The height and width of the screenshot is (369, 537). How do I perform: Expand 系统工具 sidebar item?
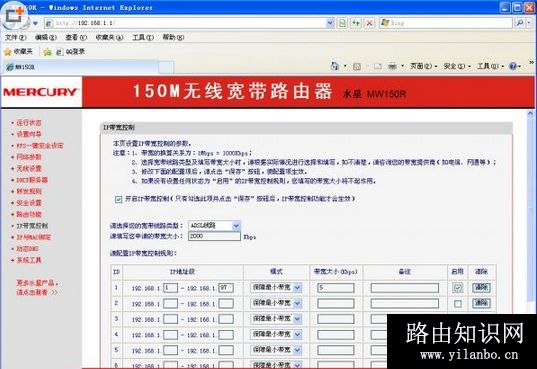[29, 260]
